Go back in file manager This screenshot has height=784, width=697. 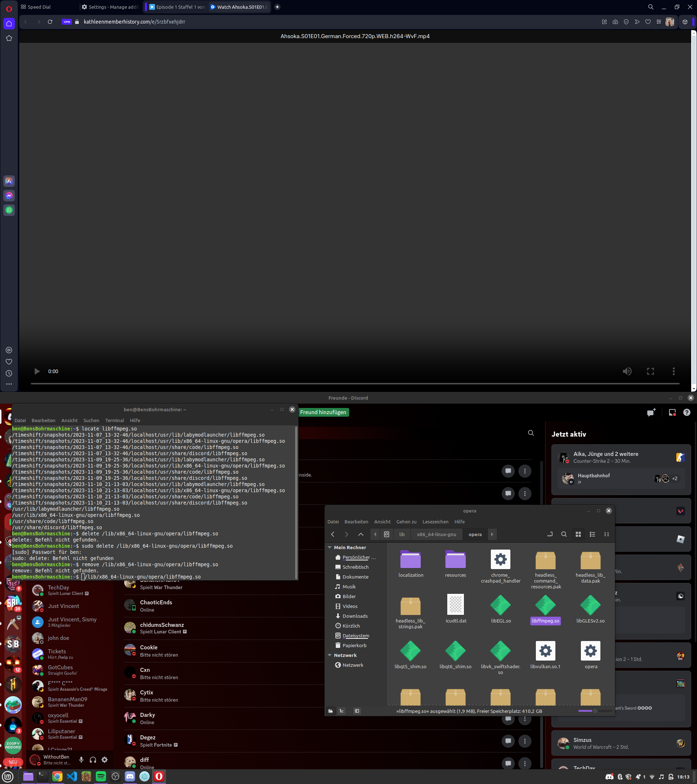[333, 534]
